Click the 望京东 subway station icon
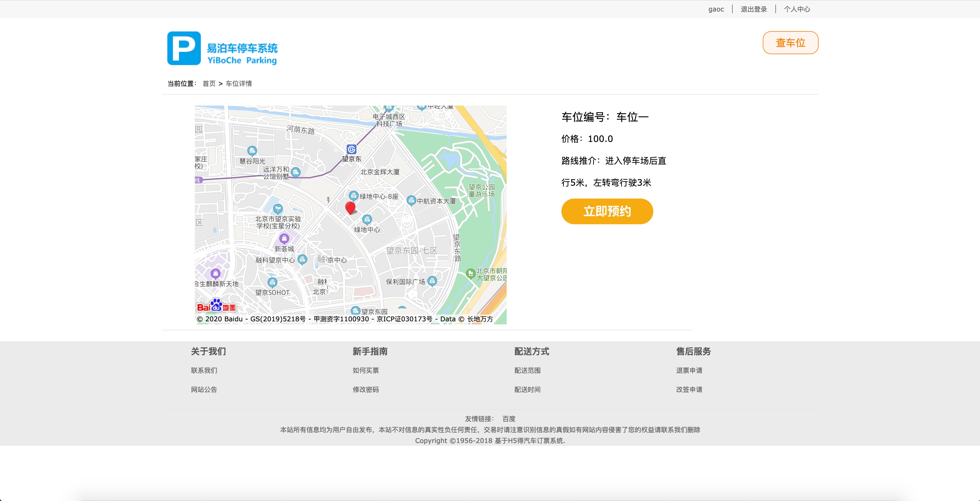The width and height of the screenshot is (980, 501). [x=352, y=150]
